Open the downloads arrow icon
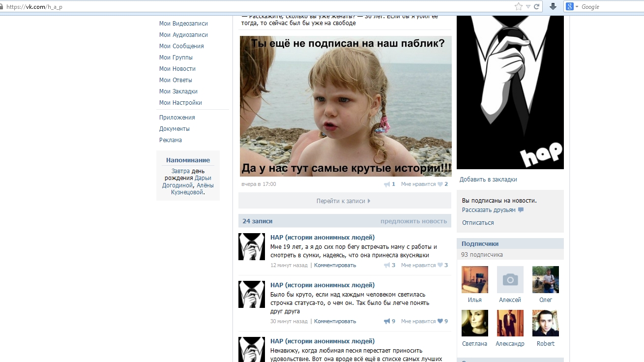 [x=553, y=6]
